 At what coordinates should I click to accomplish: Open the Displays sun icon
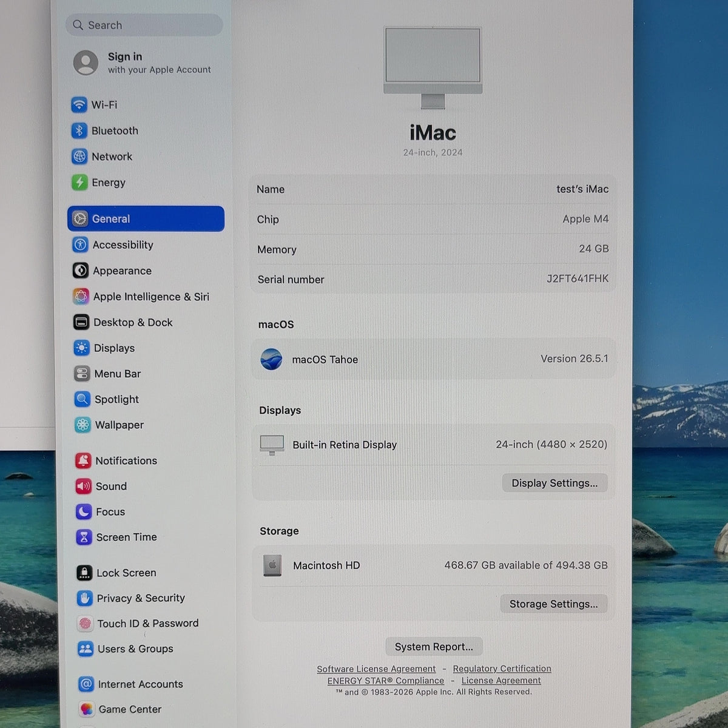coord(81,348)
